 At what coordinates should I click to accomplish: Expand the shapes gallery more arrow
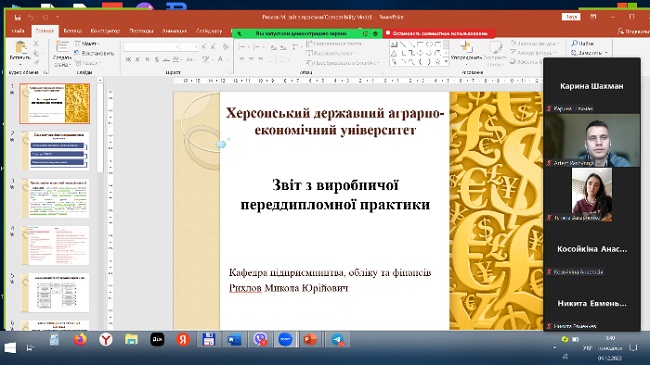click(x=446, y=62)
